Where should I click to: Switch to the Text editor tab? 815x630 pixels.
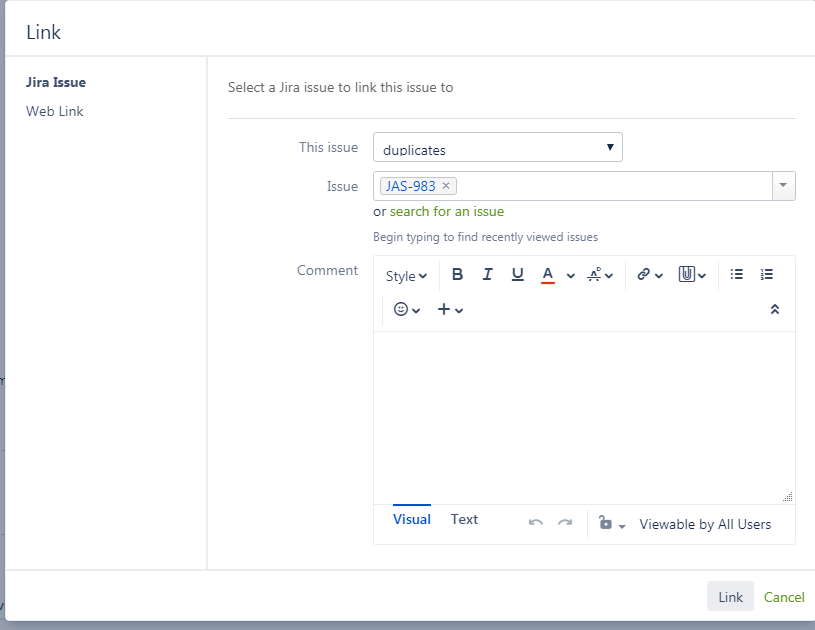click(x=464, y=519)
